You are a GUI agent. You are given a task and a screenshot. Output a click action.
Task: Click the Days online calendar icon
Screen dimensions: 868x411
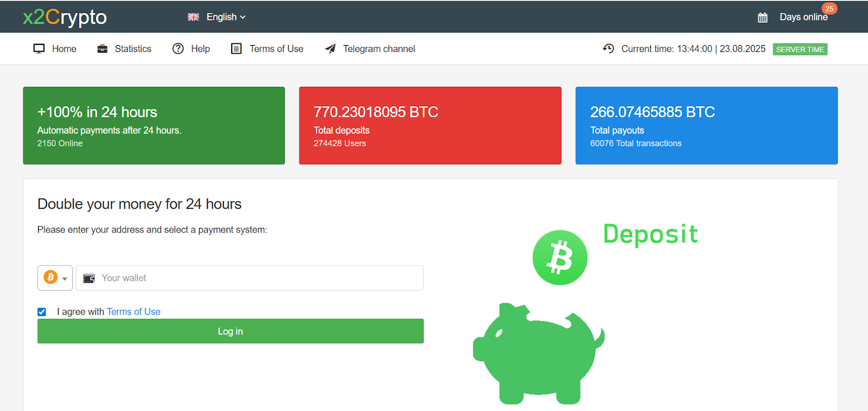pos(763,17)
